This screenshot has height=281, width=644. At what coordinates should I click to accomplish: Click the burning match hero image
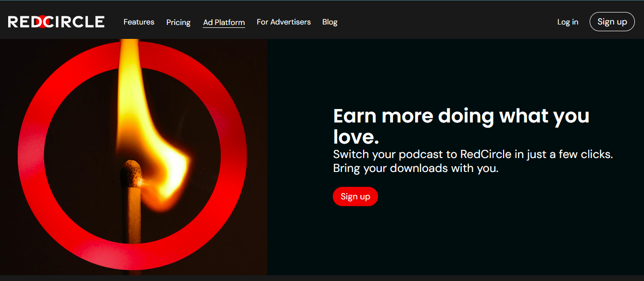pos(134,157)
